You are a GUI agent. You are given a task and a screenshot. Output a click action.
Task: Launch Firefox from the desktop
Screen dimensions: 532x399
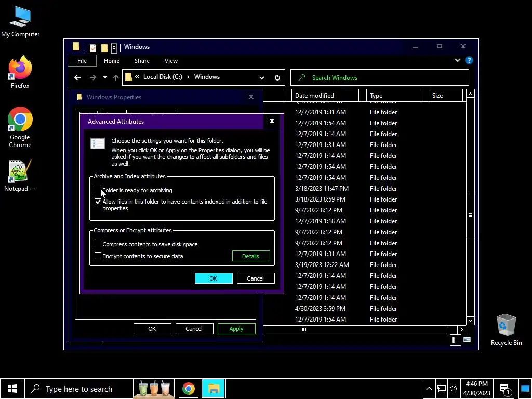click(x=20, y=73)
